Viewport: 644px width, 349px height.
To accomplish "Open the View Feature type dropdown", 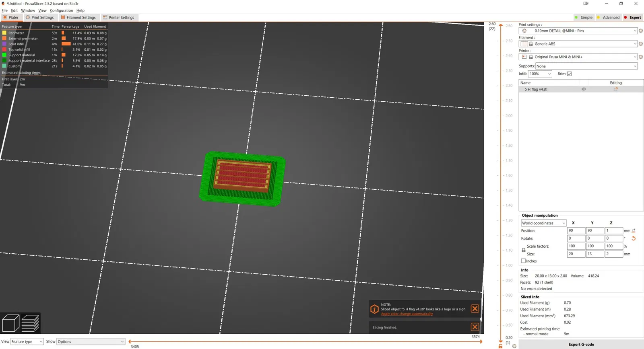I will click(27, 342).
